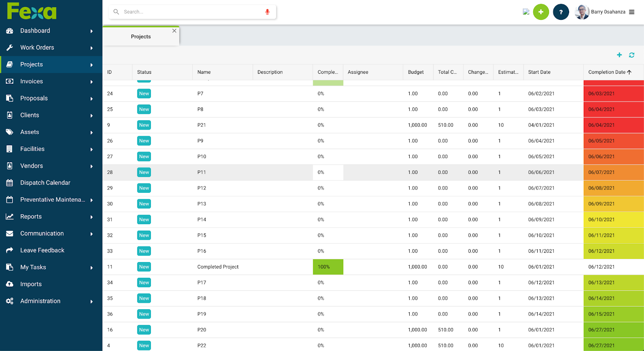Click the Preventative Maintenance calendar icon
644x351 pixels.
tap(10, 200)
